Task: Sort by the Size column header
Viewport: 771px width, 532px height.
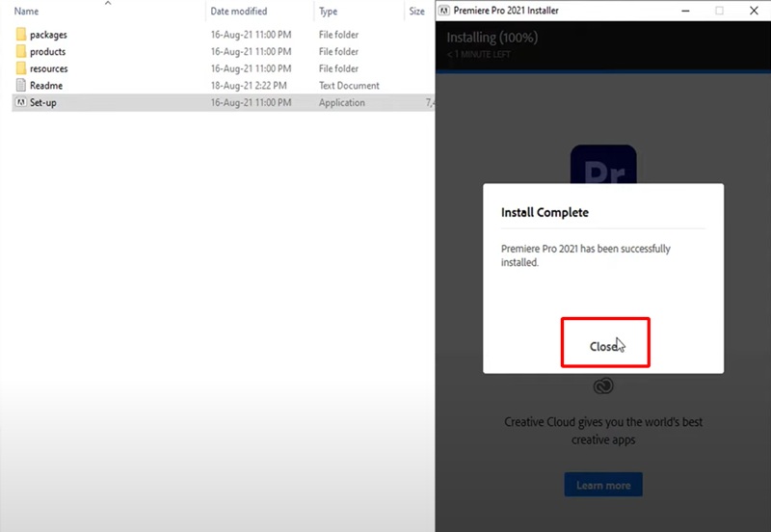Action: tap(416, 11)
